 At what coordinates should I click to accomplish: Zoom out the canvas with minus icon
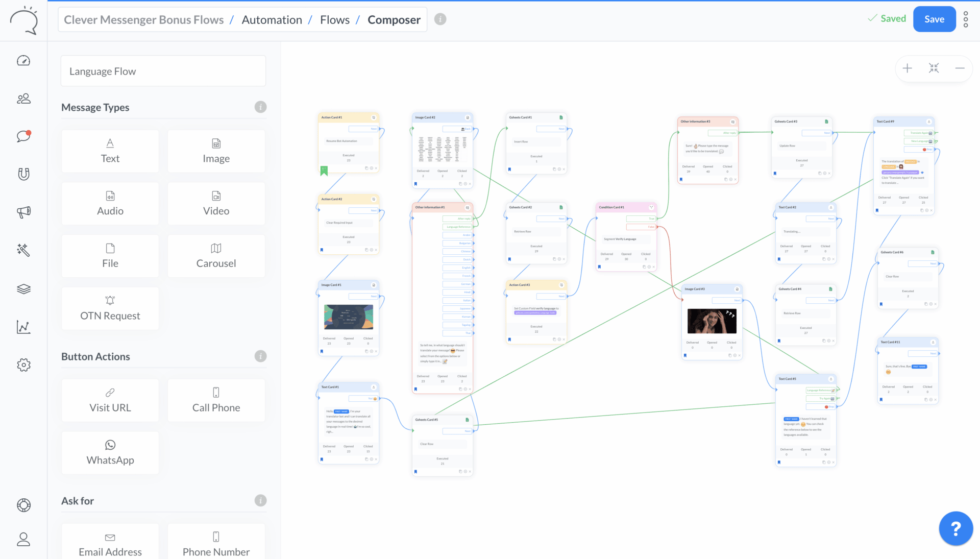[x=960, y=68]
